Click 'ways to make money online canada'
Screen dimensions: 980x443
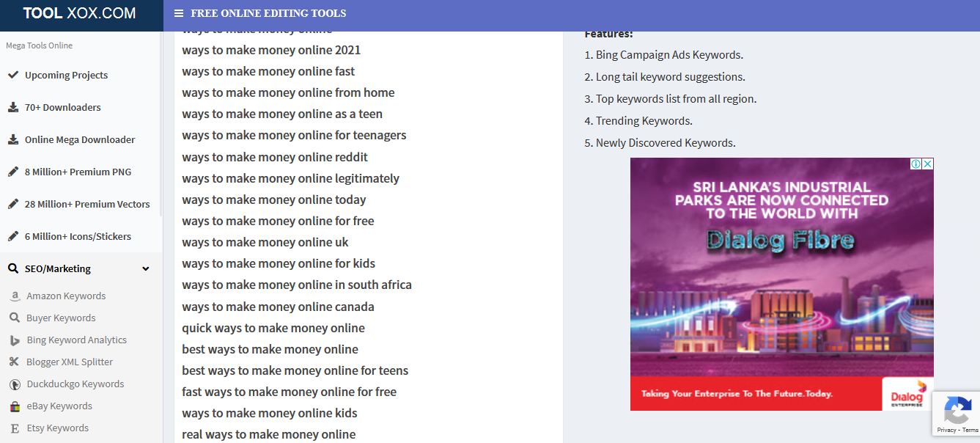[278, 307]
